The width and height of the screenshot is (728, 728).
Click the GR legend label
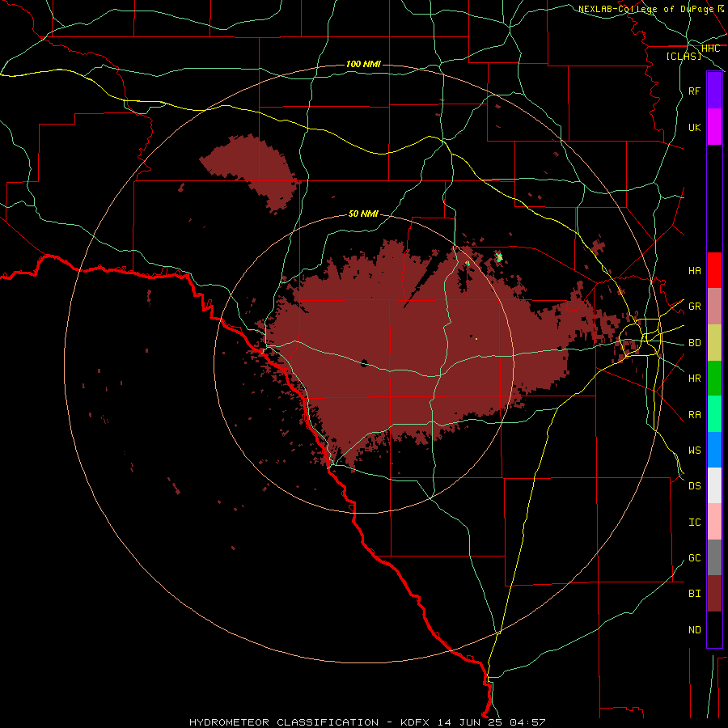(695, 307)
